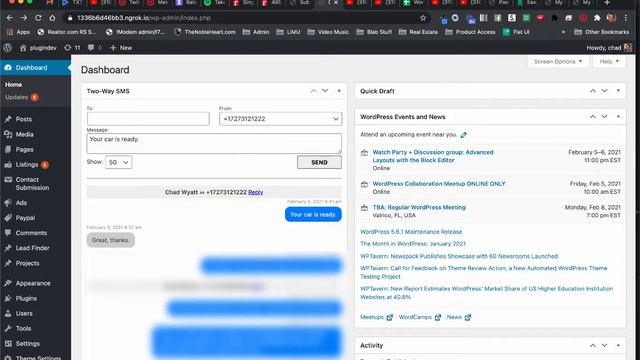Expand the Screen Options panel

point(558,62)
